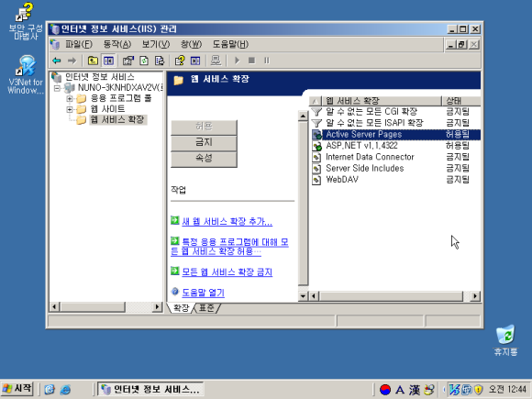
Task: Collapse the NUNO-3KNHDXAV2V server node
Action: (57, 88)
